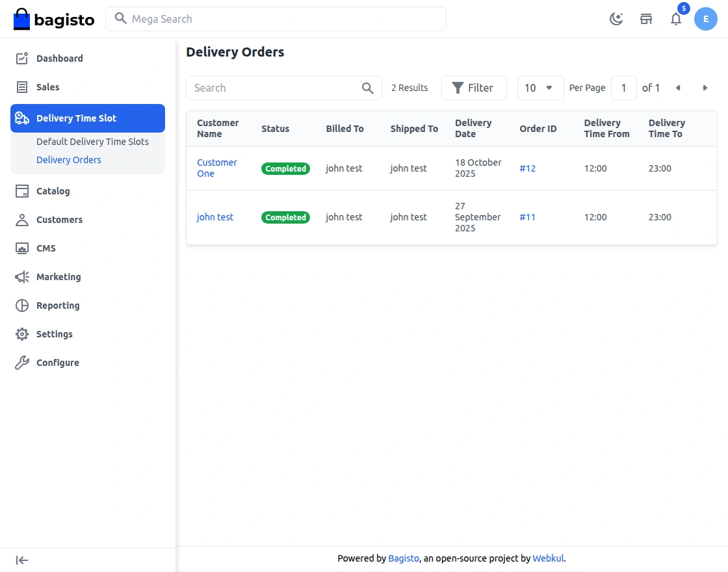Open the Customers section icon
Screen dimensions: 728x572
(22, 219)
